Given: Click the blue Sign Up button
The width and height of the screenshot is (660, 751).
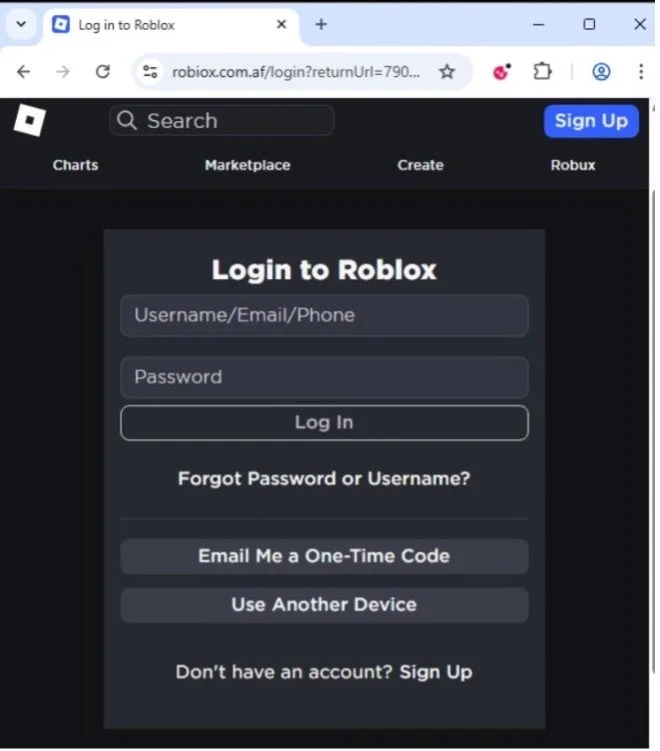Looking at the screenshot, I should click(x=591, y=121).
